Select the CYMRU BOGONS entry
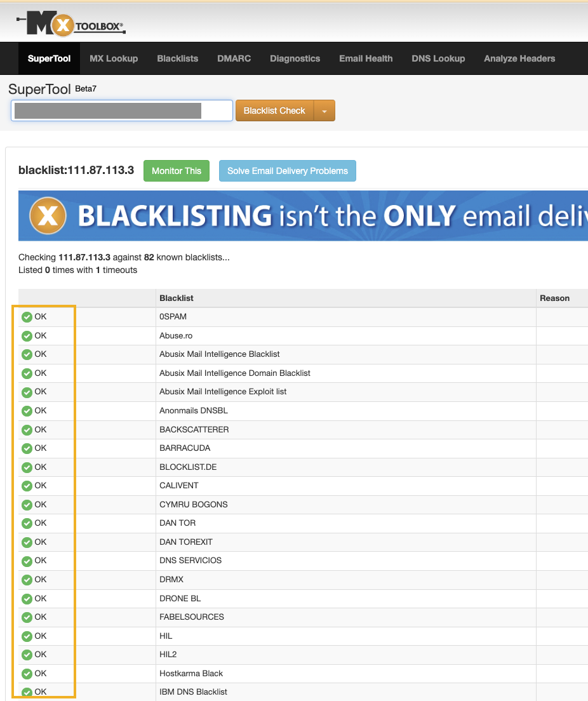Screen dimensions: 588x701 pos(194,505)
